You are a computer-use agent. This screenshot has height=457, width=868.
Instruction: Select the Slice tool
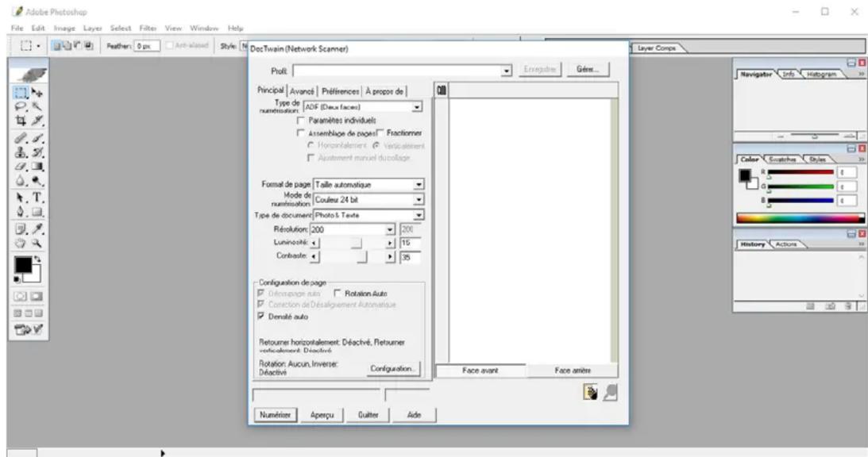tap(37, 121)
